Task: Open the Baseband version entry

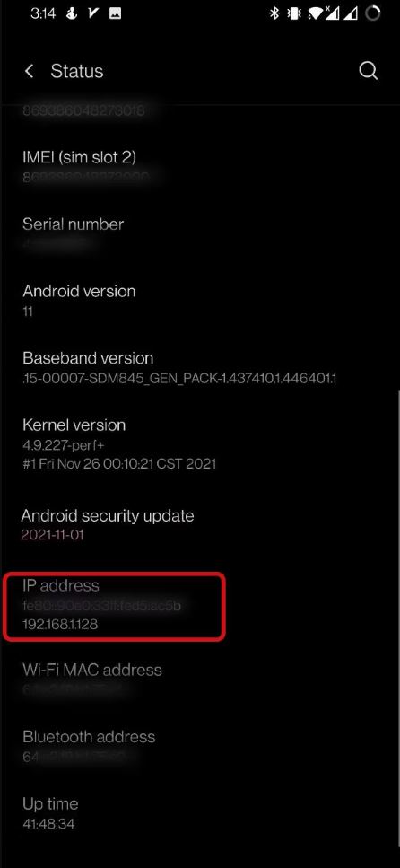Action: pos(200,367)
